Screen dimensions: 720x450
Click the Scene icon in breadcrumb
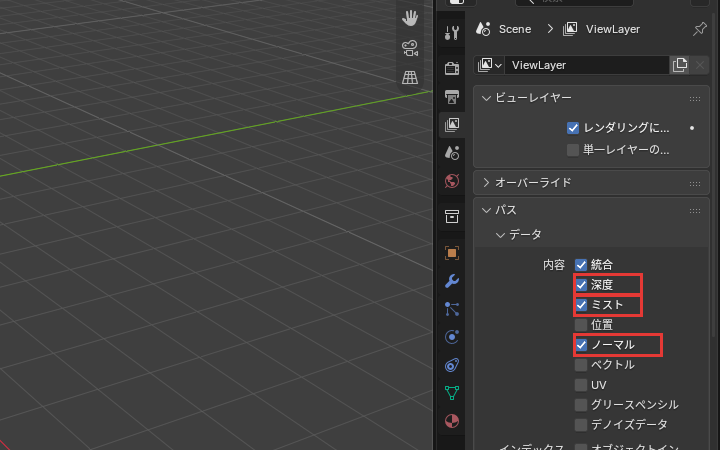tap(483, 29)
